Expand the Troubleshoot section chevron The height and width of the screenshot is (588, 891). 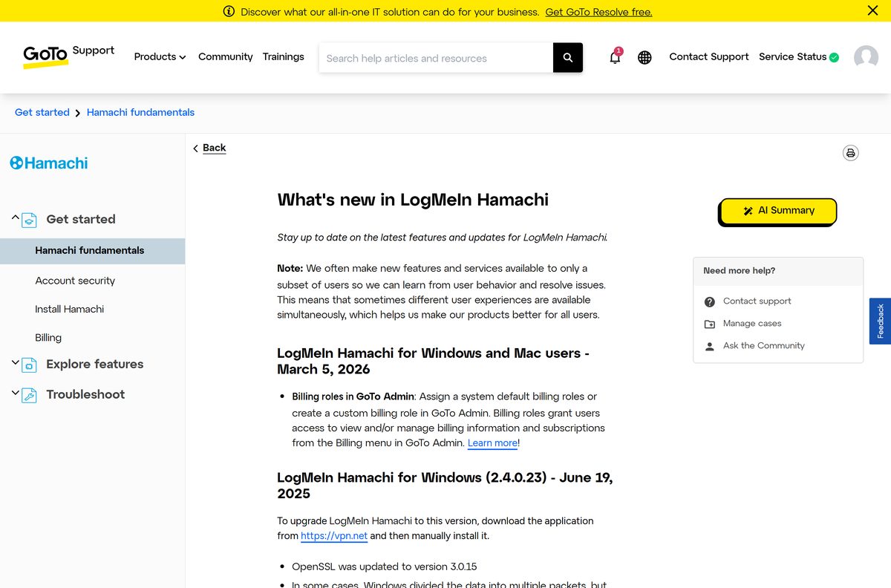(15, 393)
